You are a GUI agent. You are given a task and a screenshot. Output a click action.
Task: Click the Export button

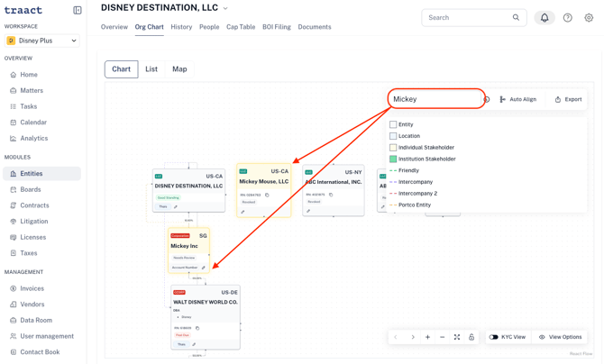568,99
